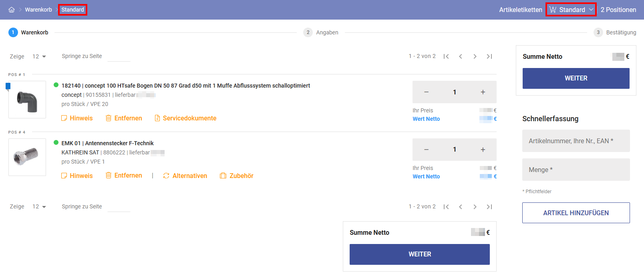644x280 pixels.
Task: Open the Antennenstecker product thumbnail
Action: click(x=27, y=157)
